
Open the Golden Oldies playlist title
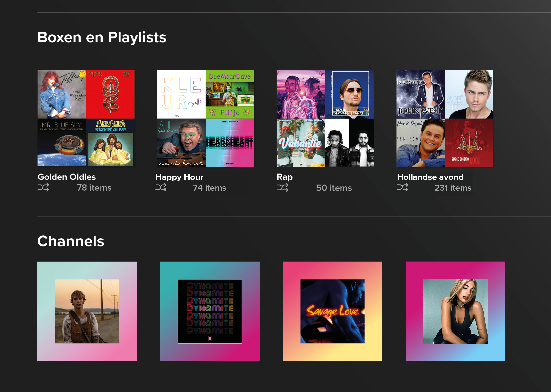67,177
